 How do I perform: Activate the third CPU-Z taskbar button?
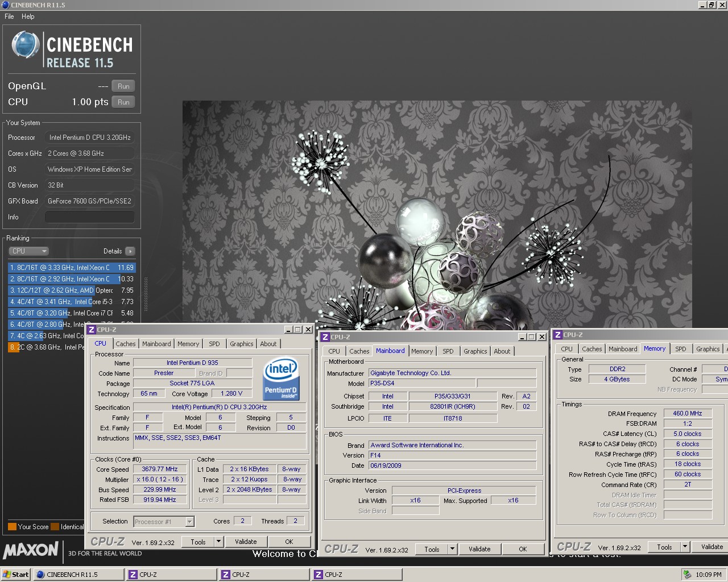(x=357, y=575)
